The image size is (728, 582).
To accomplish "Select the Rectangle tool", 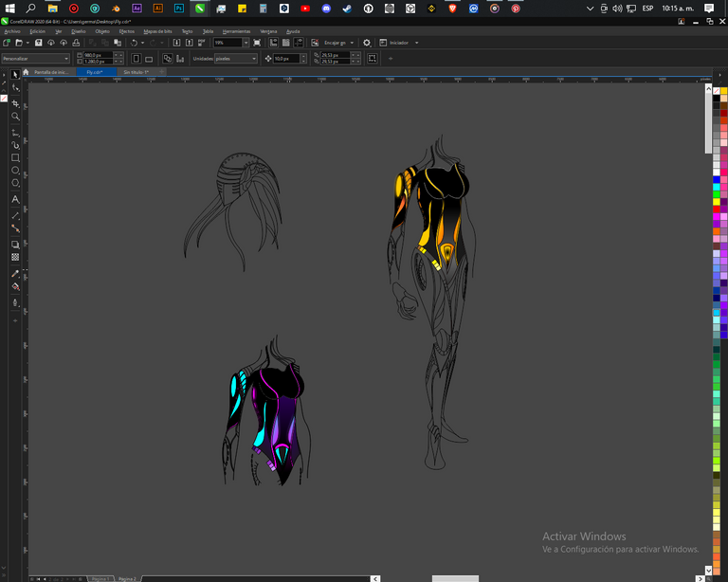I will click(x=15, y=157).
